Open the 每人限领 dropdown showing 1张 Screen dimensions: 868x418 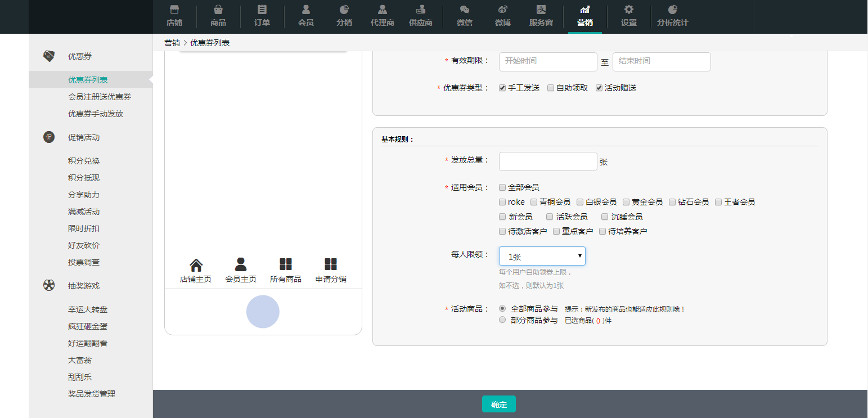[x=542, y=257]
